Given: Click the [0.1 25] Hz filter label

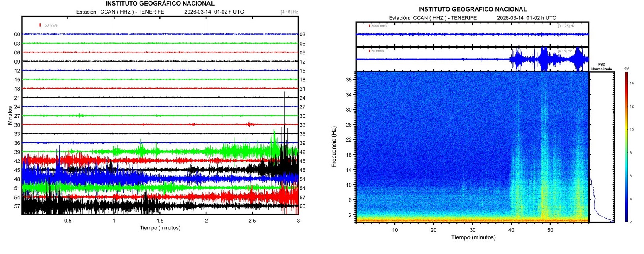Looking at the screenshot, I should pos(566,26).
